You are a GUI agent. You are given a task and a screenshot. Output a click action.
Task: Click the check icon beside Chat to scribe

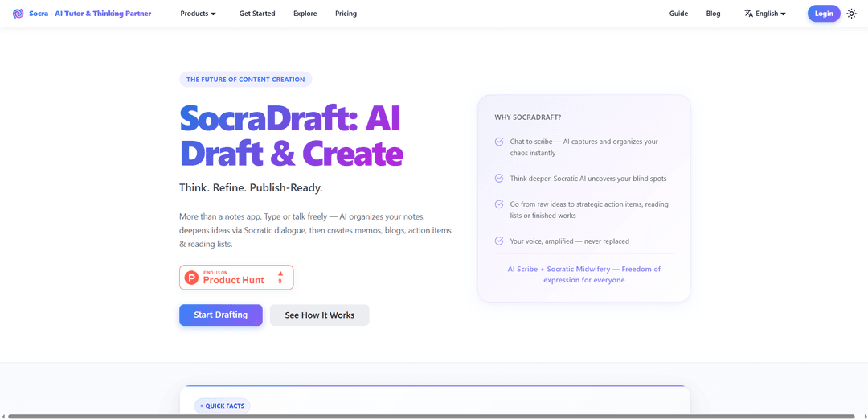click(x=499, y=142)
